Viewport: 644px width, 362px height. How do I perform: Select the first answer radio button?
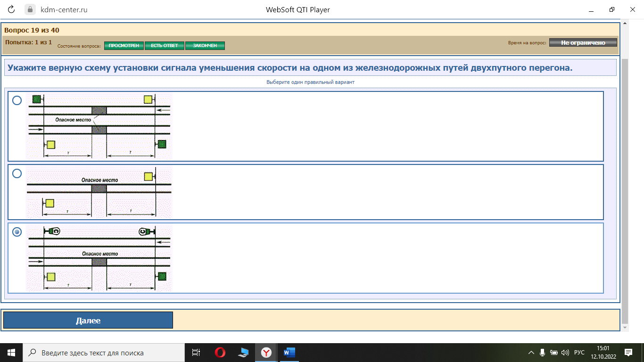(x=17, y=100)
